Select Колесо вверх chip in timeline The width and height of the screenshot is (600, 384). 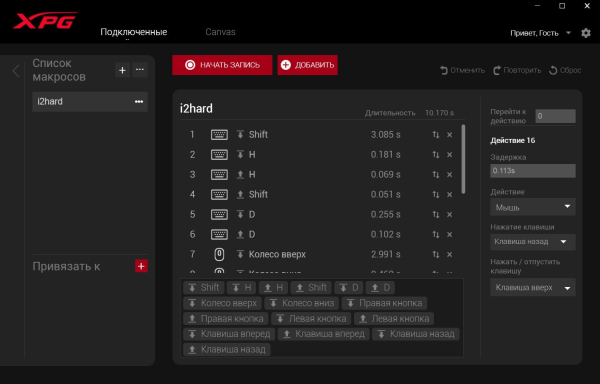pos(223,303)
